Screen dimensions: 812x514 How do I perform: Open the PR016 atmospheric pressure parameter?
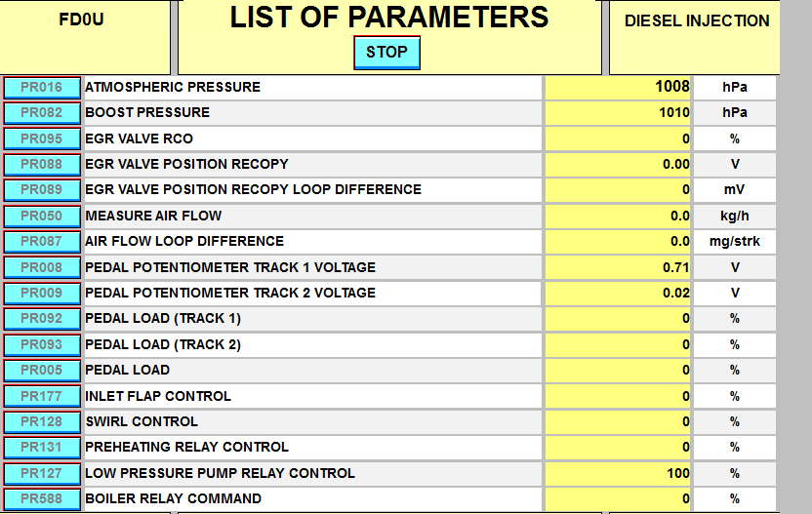[42, 88]
